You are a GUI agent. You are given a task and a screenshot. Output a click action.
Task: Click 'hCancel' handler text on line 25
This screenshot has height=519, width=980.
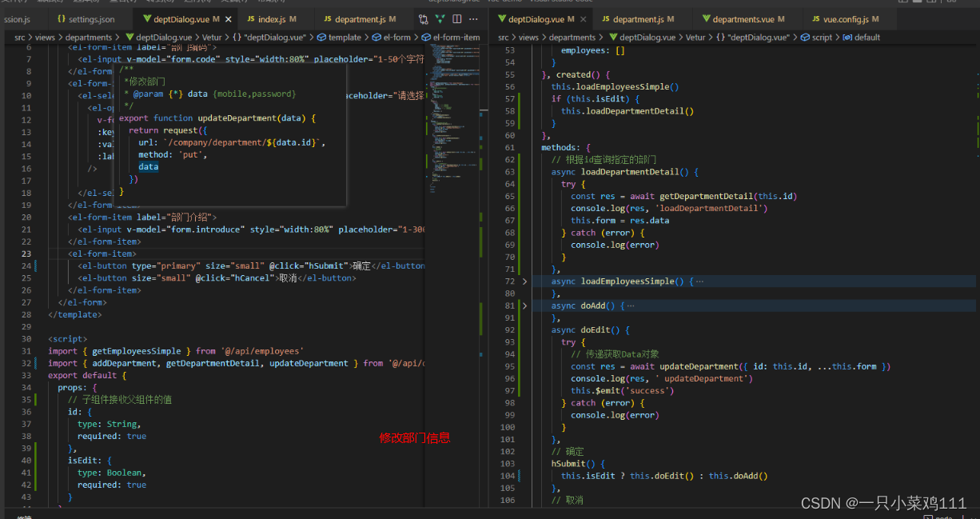[x=253, y=278]
